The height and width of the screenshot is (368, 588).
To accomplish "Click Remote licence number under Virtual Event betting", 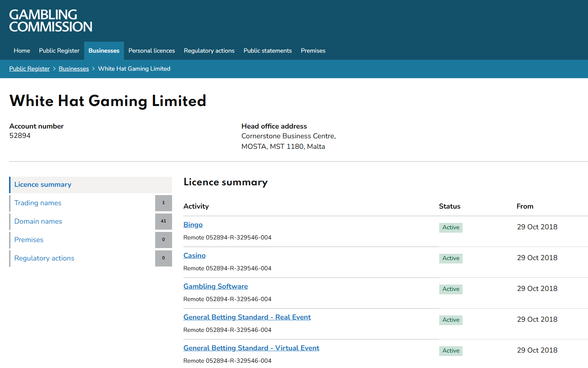I will tap(227, 361).
